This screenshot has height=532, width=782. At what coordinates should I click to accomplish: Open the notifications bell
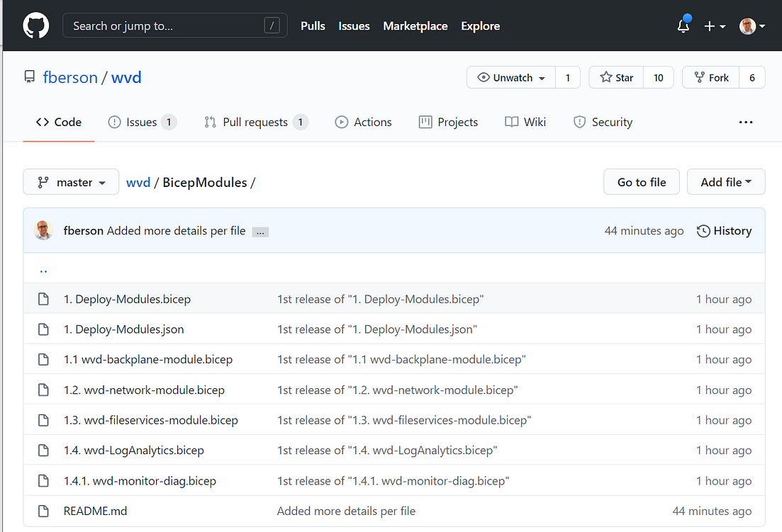pos(683,26)
